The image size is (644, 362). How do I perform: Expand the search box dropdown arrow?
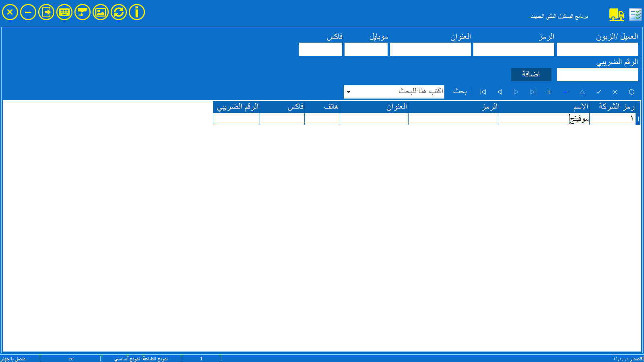(x=349, y=92)
